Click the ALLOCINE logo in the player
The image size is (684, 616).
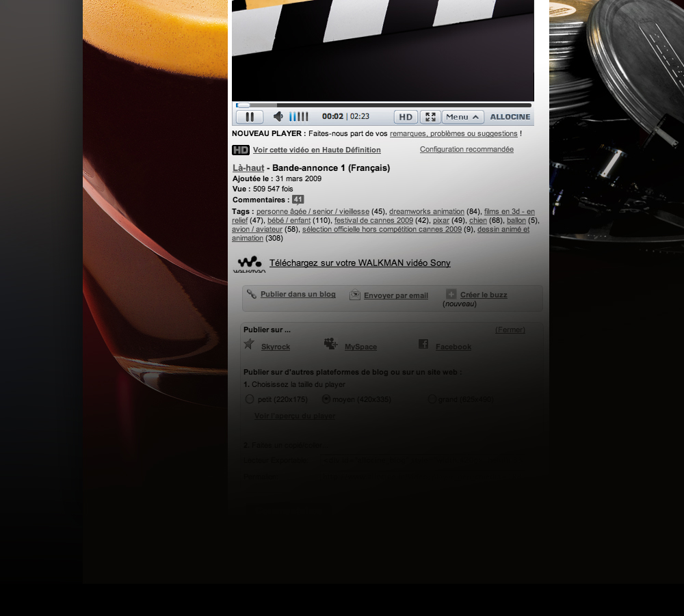point(510,117)
